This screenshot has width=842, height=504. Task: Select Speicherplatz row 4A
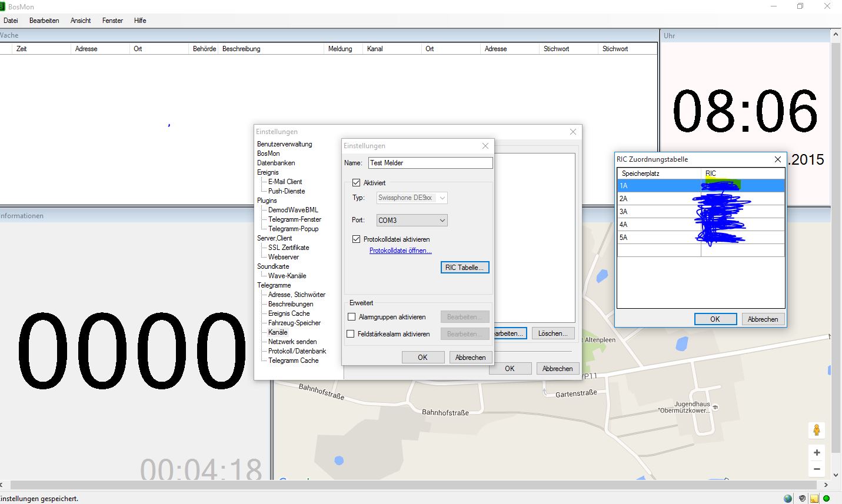[701, 225]
